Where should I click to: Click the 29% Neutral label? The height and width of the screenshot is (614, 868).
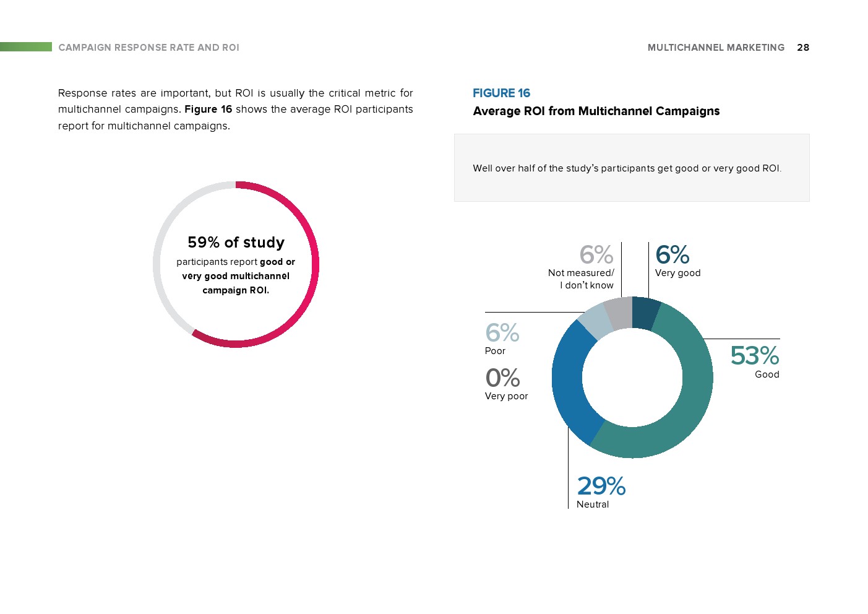click(x=601, y=491)
